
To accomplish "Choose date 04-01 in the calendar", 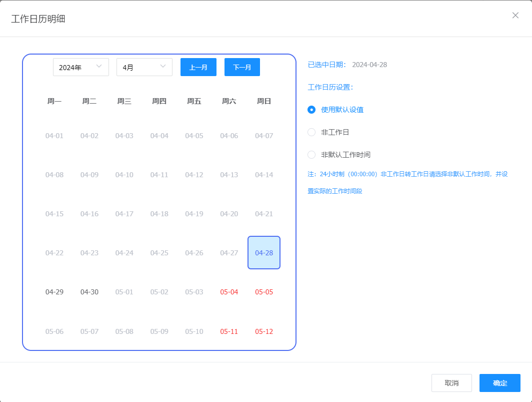I will click(x=54, y=136).
